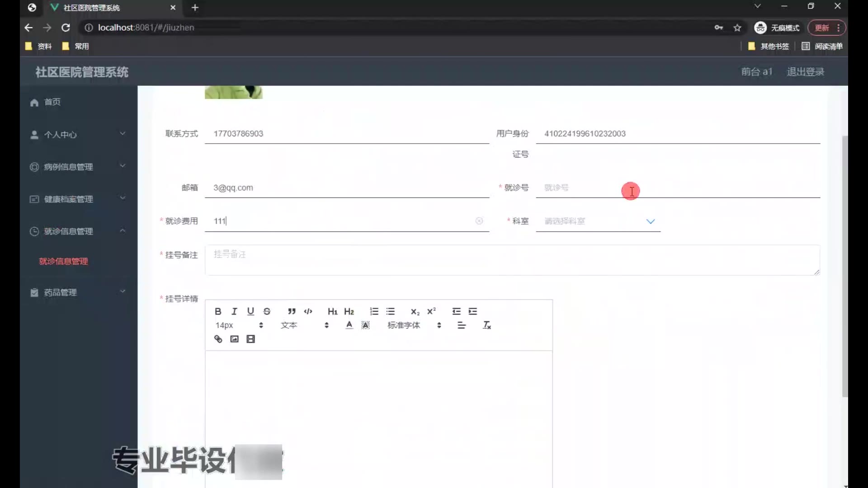Collapse the 就诊信息管理 parent menu
Image resolution: width=868 pixels, height=488 pixels.
pyautogui.click(x=78, y=231)
